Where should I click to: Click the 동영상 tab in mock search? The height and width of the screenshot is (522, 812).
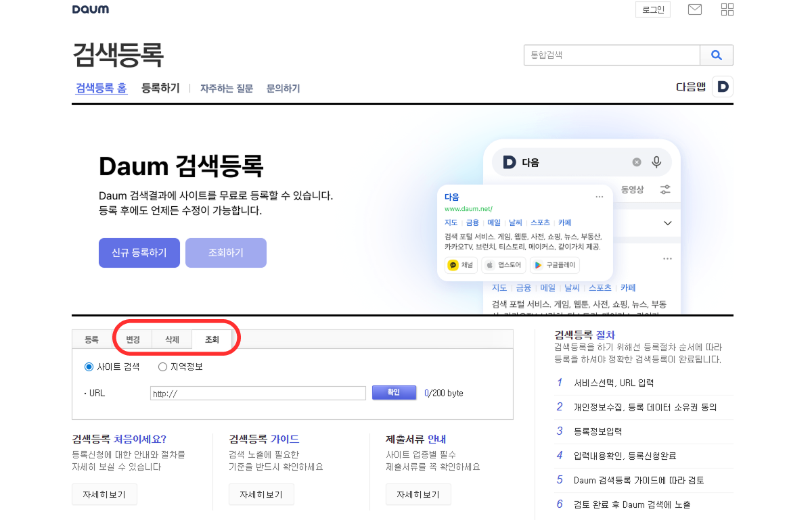(633, 189)
